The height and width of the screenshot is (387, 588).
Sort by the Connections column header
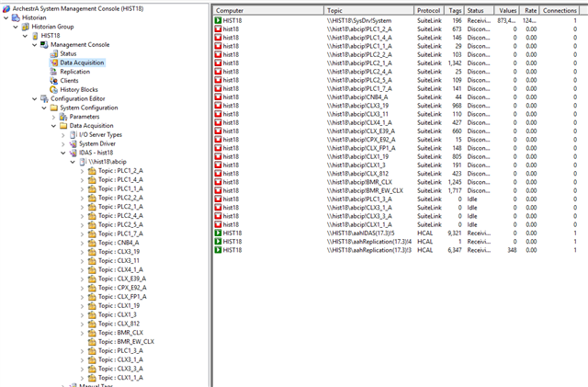560,10
